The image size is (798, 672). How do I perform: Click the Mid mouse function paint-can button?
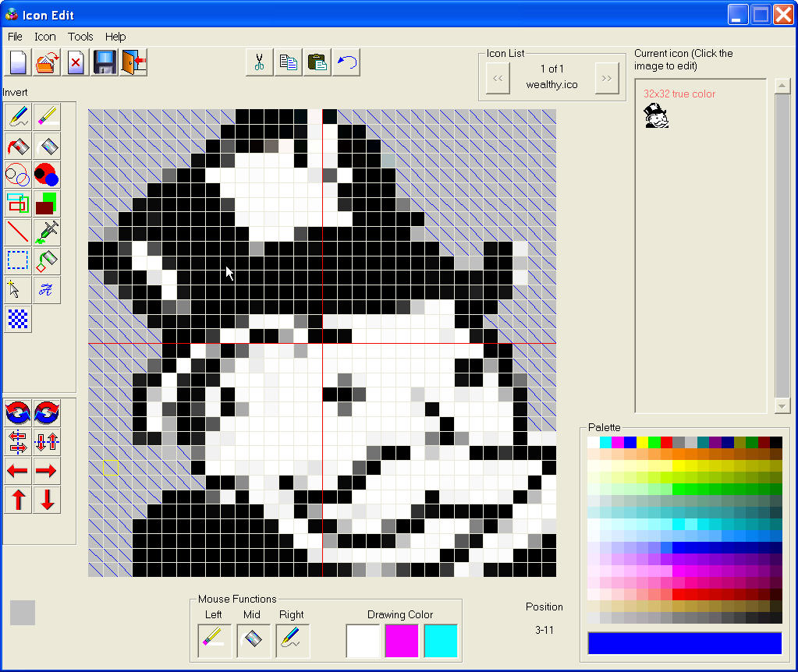coord(254,641)
